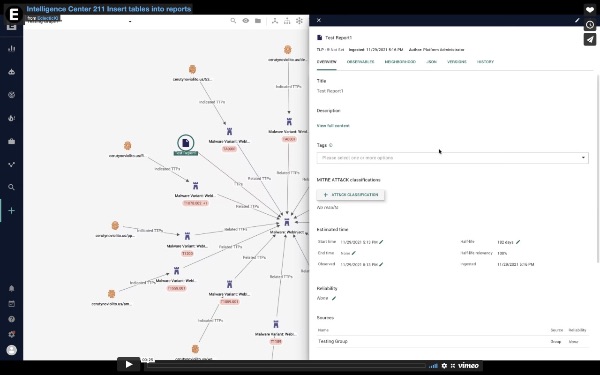Adjust the player volume bars
The image size is (600, 375).
(x=433, y=366)
